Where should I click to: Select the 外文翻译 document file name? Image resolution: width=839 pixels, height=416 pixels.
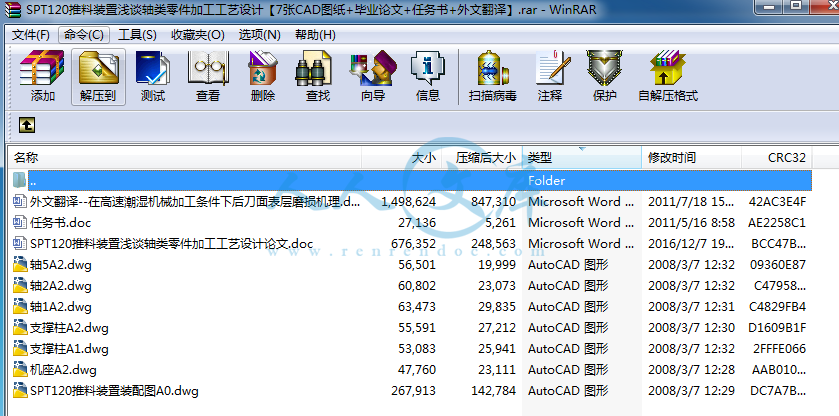(x=195, y=202)
